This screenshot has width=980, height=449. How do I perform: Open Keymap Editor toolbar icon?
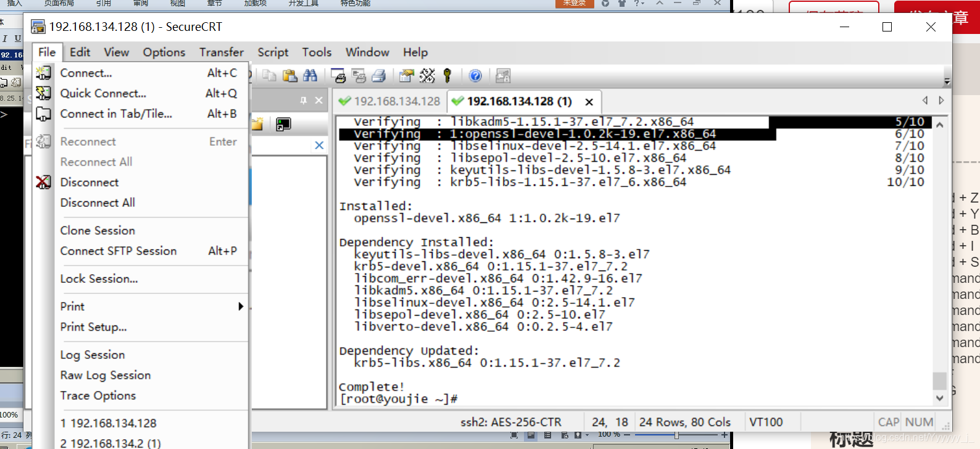pyautogui.click(x=427, y=75)
